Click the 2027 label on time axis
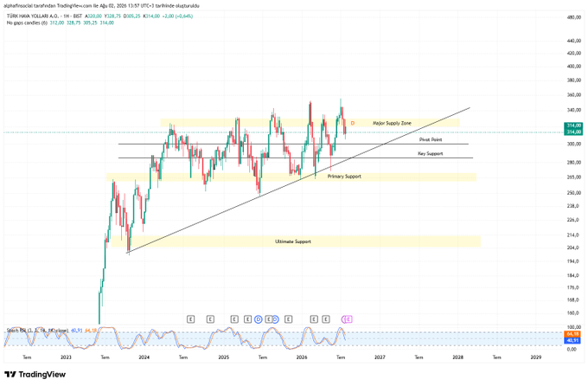The height and width of the screenshot is (386, 588). coord(380,357)
